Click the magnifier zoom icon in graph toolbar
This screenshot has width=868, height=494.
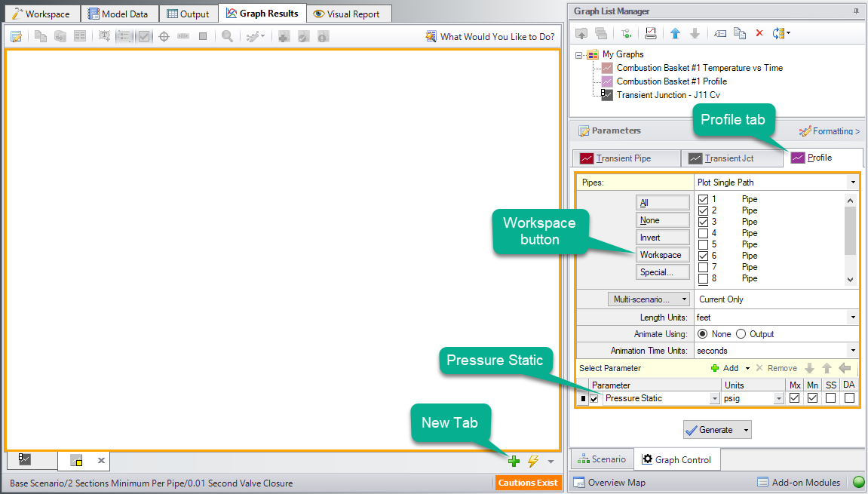coord(227,36)
